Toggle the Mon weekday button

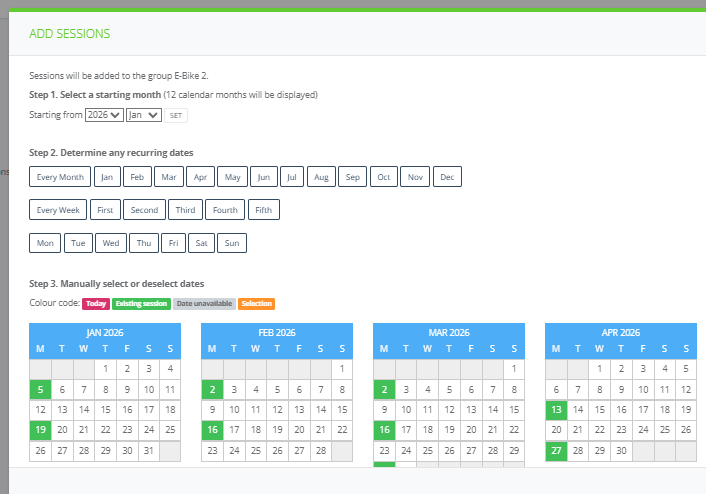(45, 243)
